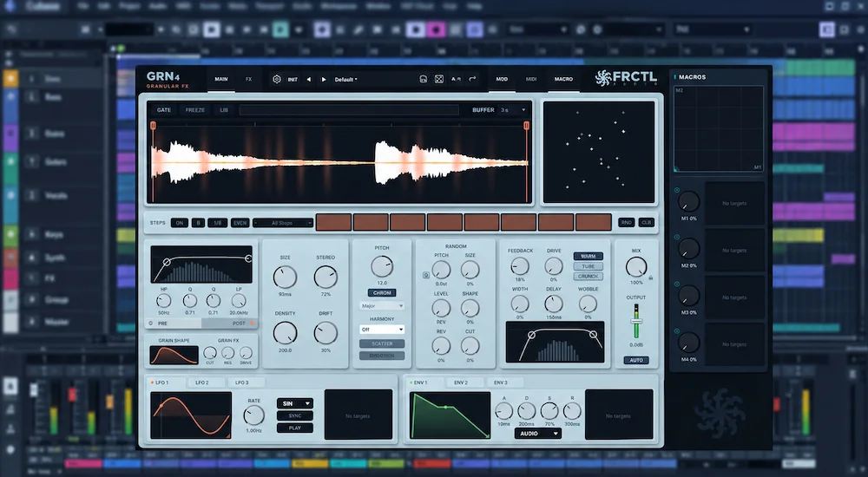Viewport: 868px width, 477px height.
Task: Click the lock icon beside Mix knob
Action: tap(650, 278)
